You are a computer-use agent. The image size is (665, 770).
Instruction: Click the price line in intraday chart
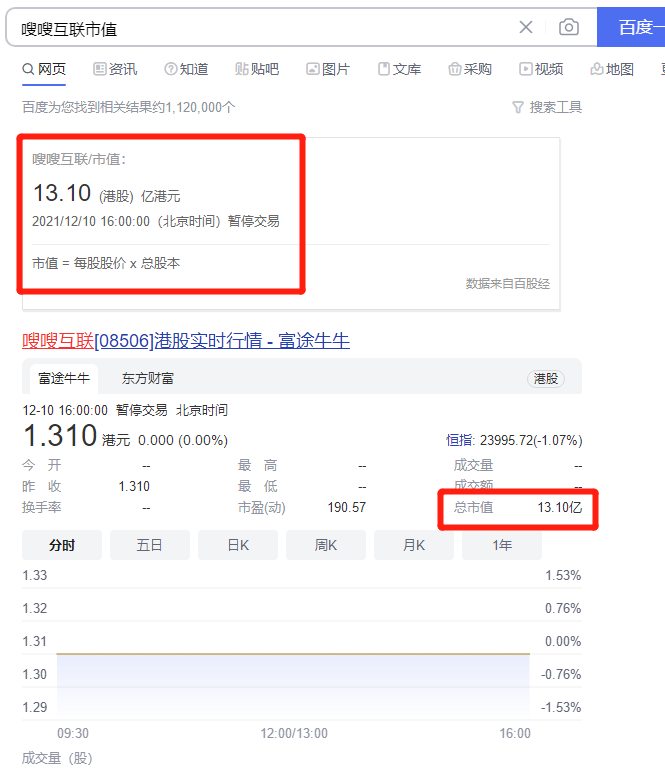pyautogui.click(x=293, y=654)
